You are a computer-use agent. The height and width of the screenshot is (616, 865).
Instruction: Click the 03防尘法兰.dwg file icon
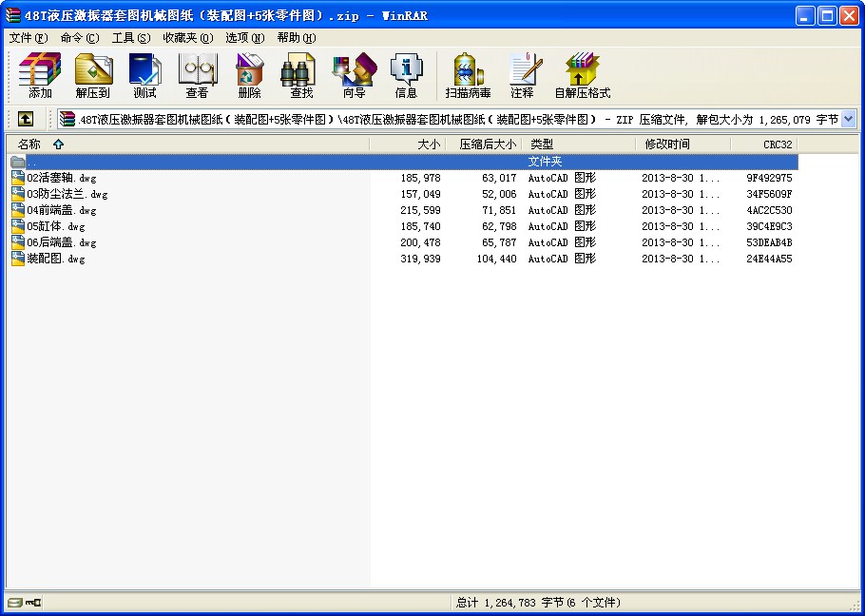(18, 194)
